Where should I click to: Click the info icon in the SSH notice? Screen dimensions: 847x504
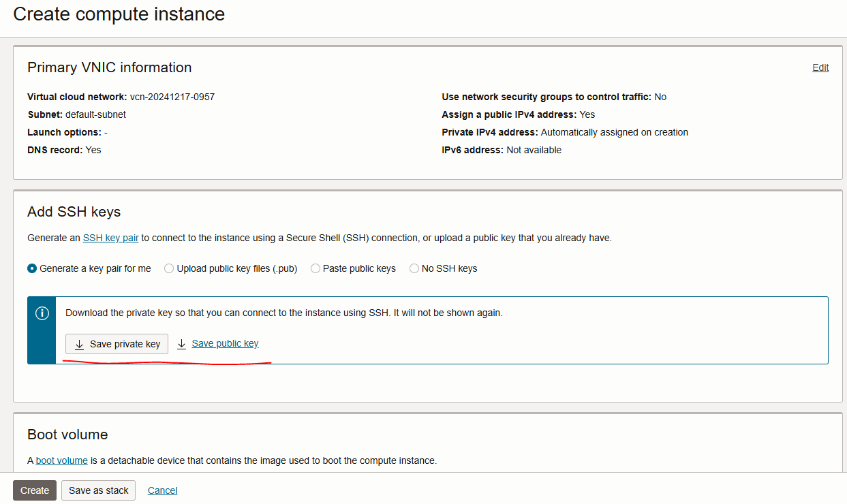click(x=42, y=313)
